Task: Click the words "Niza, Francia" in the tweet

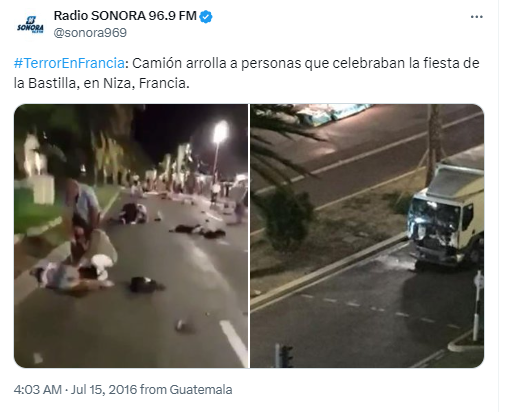Action: pyautogui.click(x=146, y=83)
